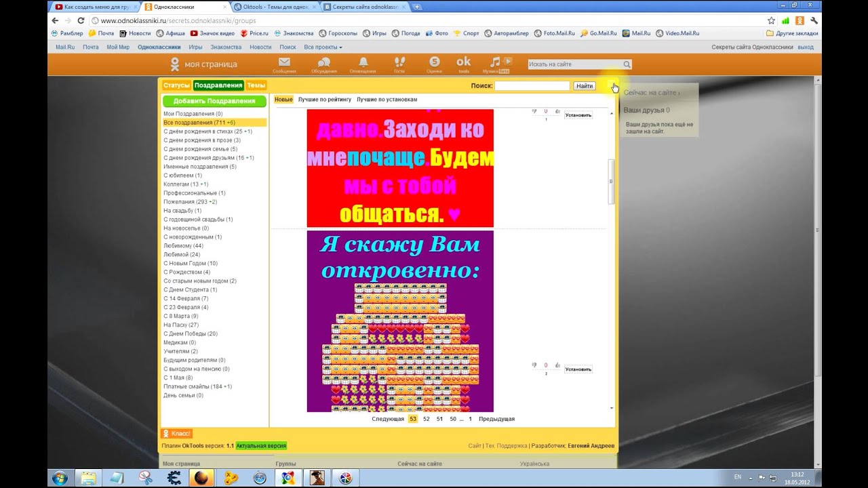Click the site search magnifier icon
Screen dimensions: 868x488
point(627,64)
